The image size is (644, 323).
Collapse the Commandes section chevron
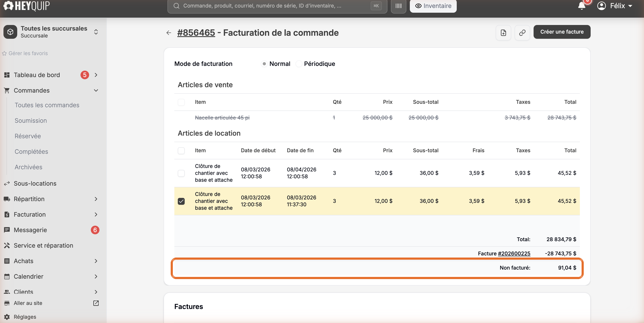click(x=96, y=90)
